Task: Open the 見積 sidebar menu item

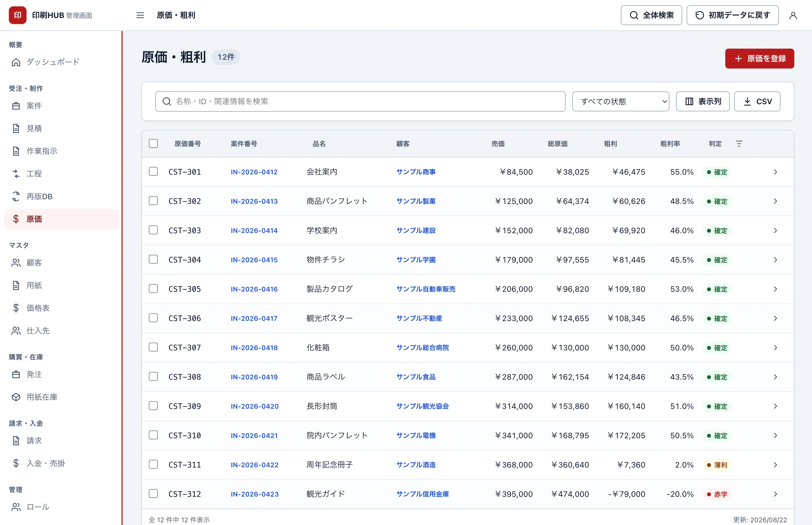Action: pos(61,128)
